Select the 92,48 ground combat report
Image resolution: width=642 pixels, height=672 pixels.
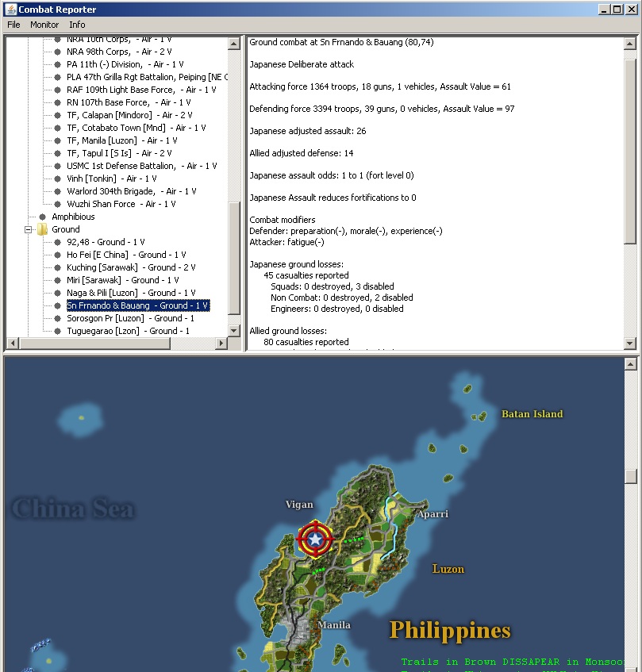(106, 242)
